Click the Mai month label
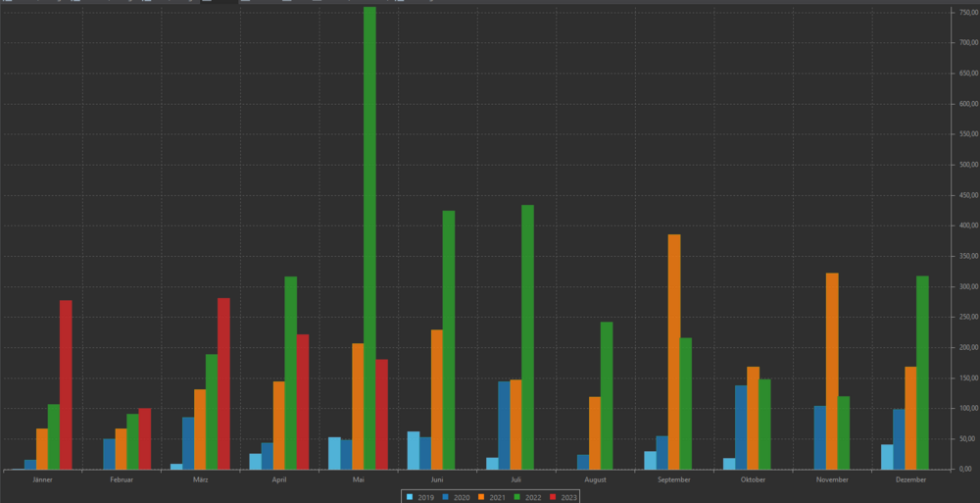 point(358,479)
